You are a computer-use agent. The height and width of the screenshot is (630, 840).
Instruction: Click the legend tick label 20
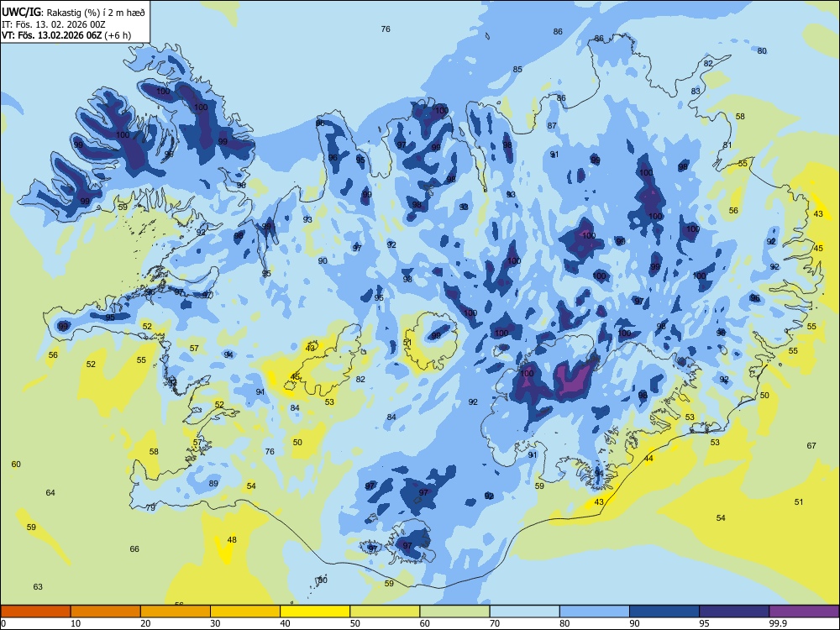[x=145, y=623]
